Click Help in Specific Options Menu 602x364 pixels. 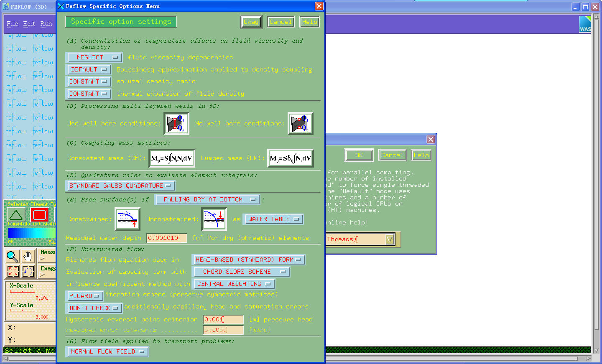[x=310, y=22]
